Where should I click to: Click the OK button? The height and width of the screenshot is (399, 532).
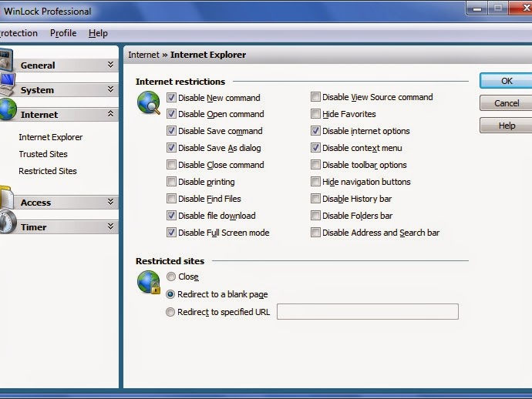(506, 81)
